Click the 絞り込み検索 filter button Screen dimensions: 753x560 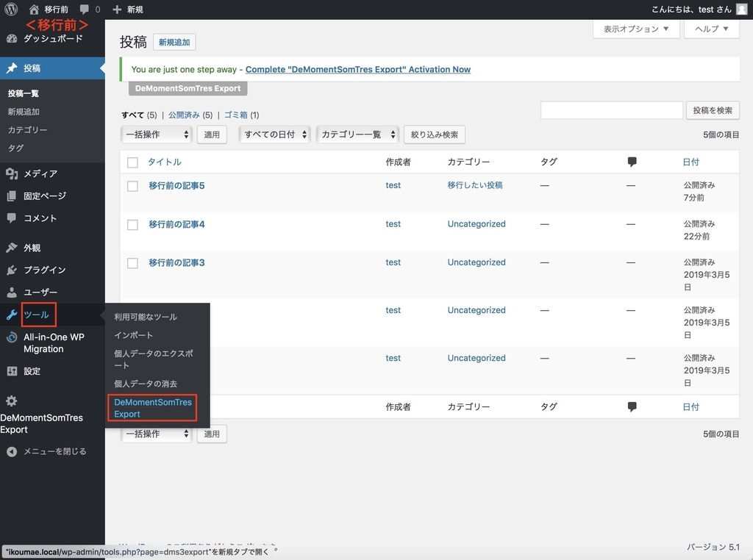click(x=434, y=134)
